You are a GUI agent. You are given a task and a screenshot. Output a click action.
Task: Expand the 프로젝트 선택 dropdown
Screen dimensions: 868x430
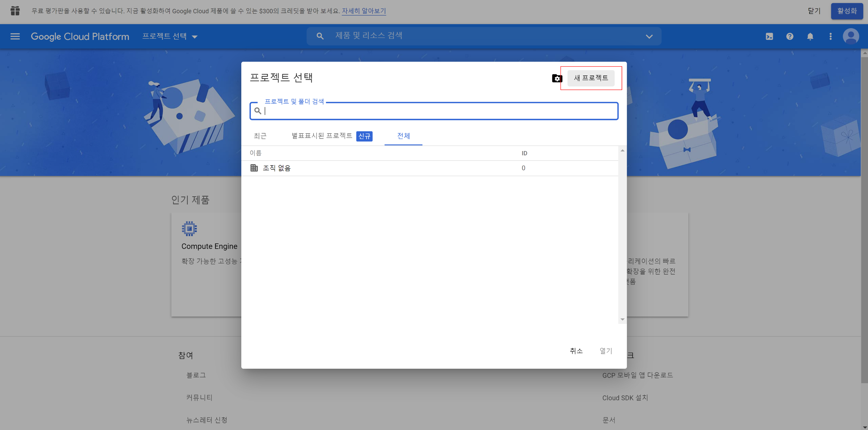point(170,36)
